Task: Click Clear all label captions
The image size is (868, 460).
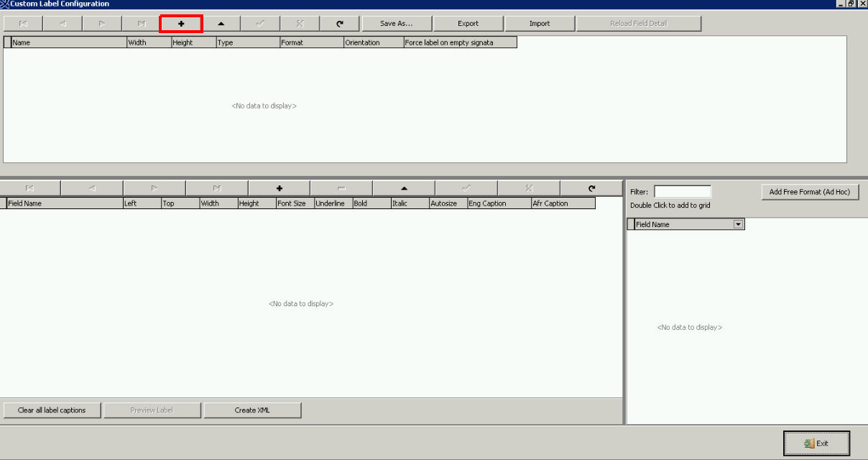Action: pyautogui.click(x=52, y=410)
